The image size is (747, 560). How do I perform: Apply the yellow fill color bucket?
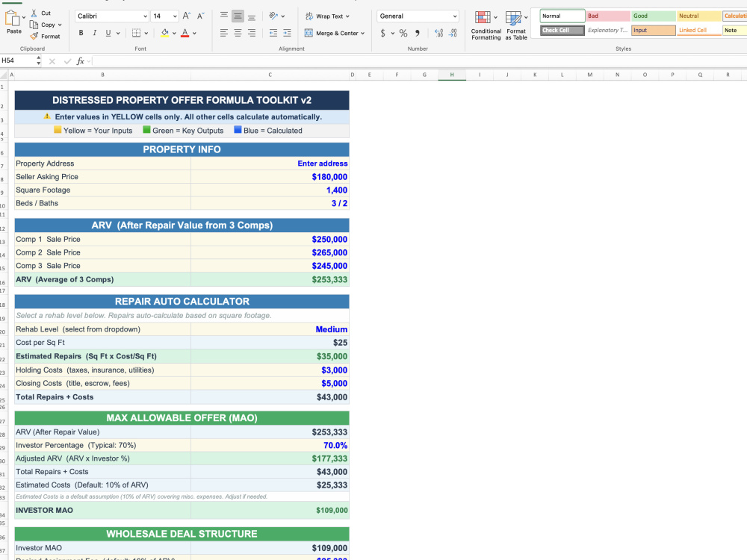click(165, 34)
